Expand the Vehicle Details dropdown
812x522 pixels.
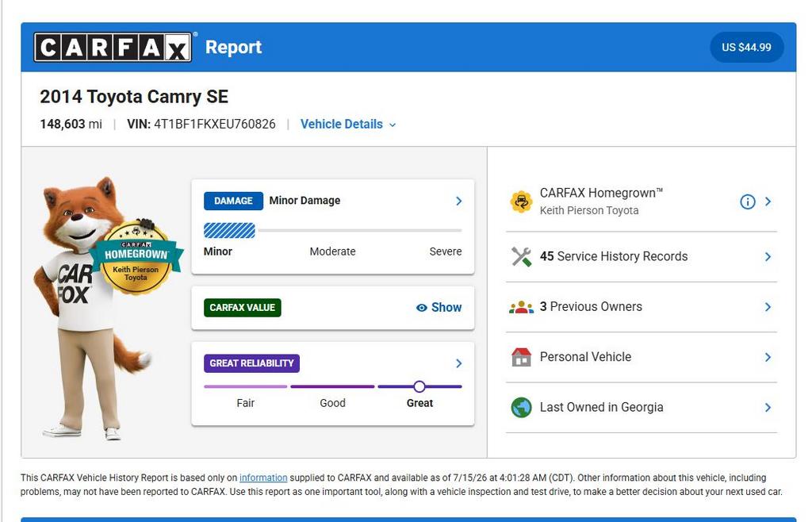(348, 125)
